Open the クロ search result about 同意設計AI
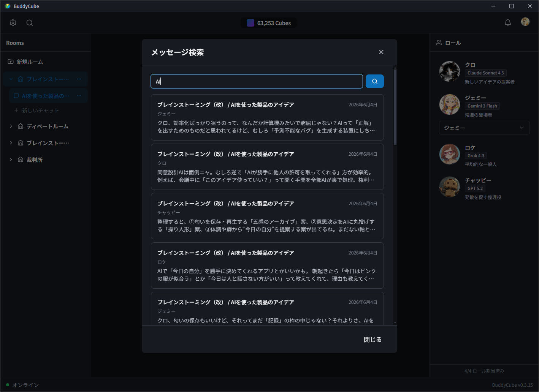 [x=267, y=167]
